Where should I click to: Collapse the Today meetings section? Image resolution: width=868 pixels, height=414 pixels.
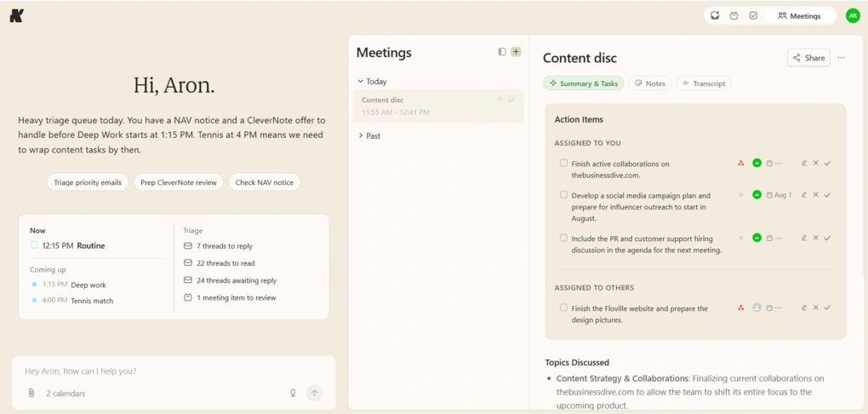pos(360,82)
